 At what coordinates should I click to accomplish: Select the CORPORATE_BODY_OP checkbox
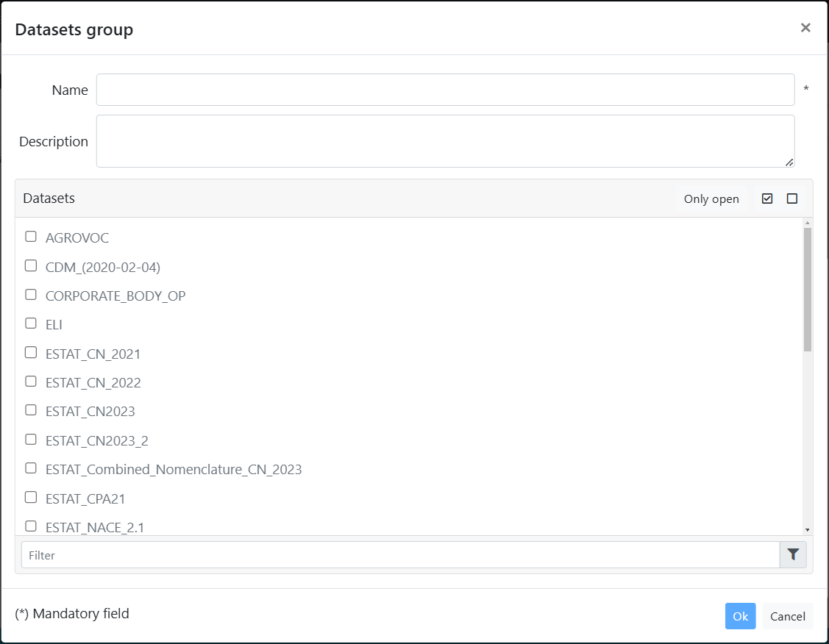[31, 294]
